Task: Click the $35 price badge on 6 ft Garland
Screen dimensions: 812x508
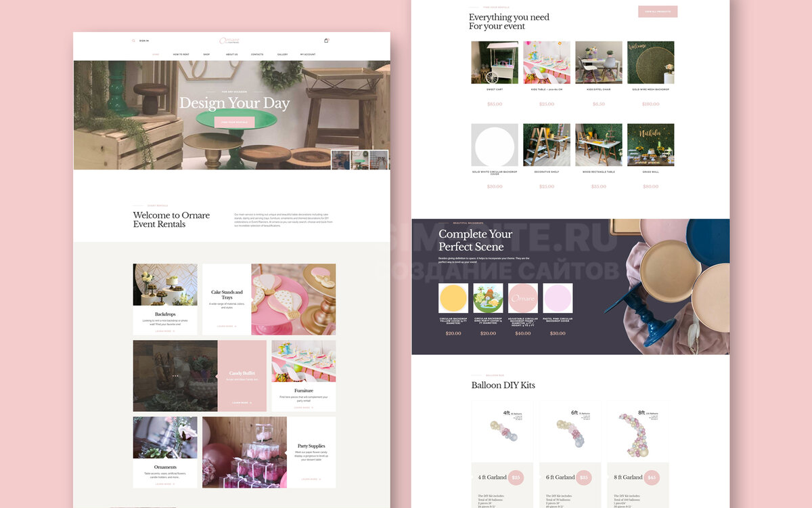Action: (584, 478)
